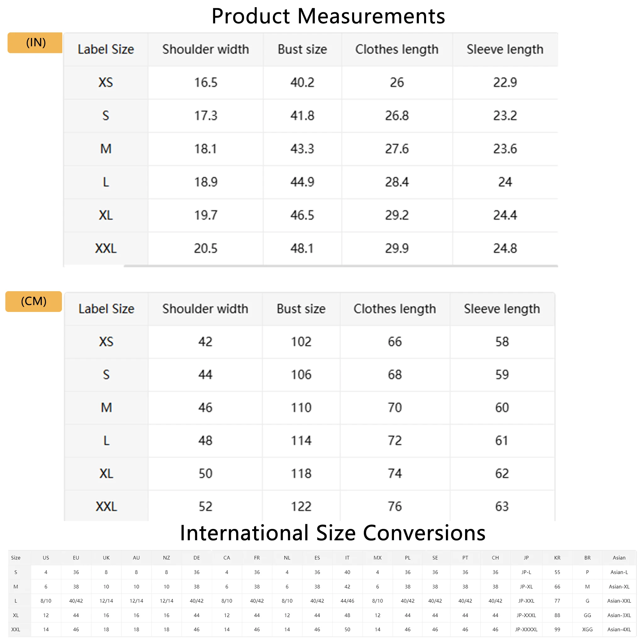This screenshot has width=644, height=644.
Task: Click Shoulder width header in inches table
Action: click(205, 49)
